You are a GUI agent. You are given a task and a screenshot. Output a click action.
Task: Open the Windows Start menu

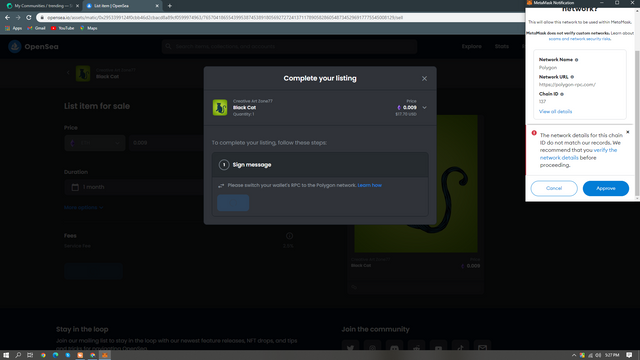pyautogui.click(x=6, y=355)
